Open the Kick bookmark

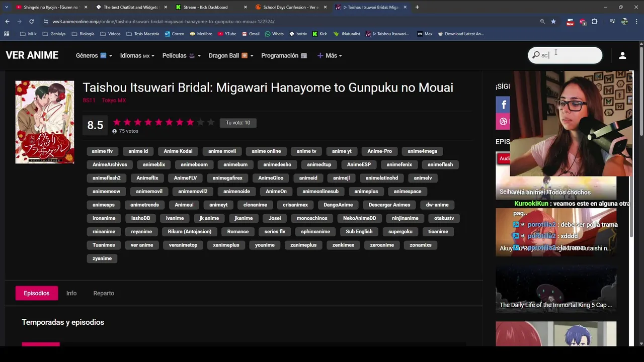click(319, 34)
